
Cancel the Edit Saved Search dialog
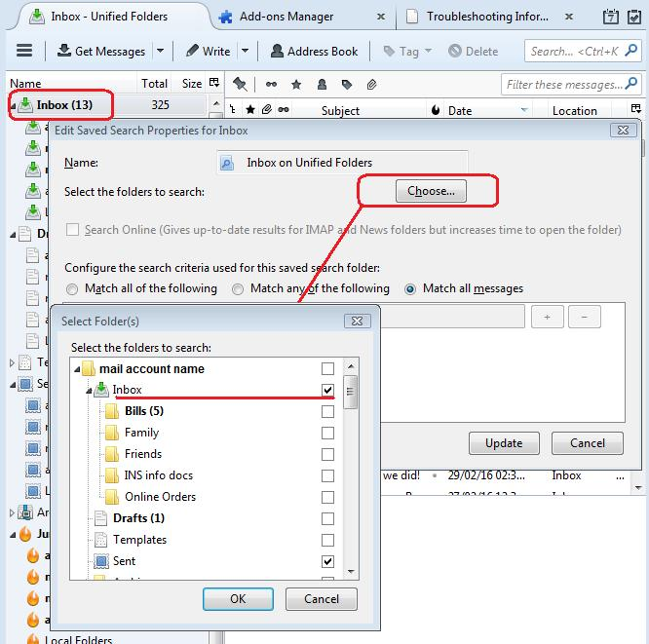pyautogui.click(x=588, y=443)
